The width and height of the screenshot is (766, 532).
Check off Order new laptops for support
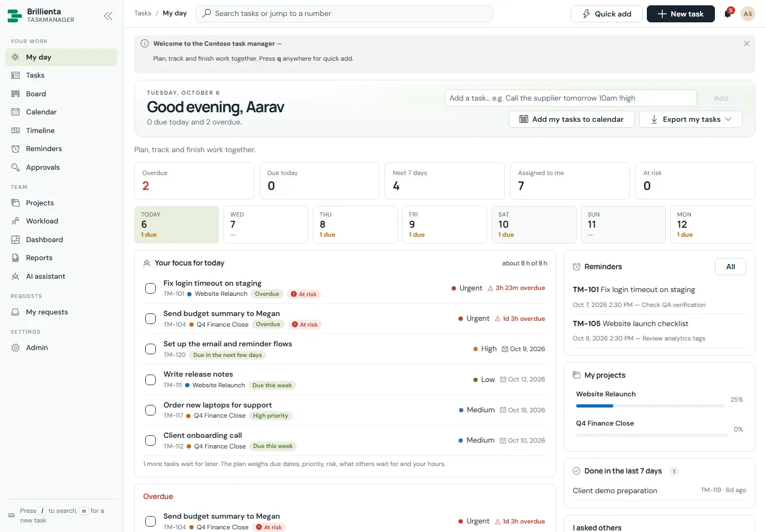(x=151, y=410)
